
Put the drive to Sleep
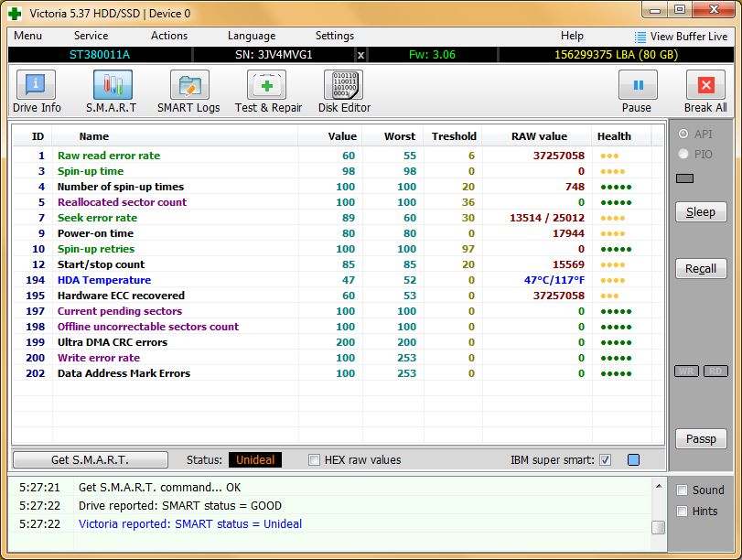point(701,212)
